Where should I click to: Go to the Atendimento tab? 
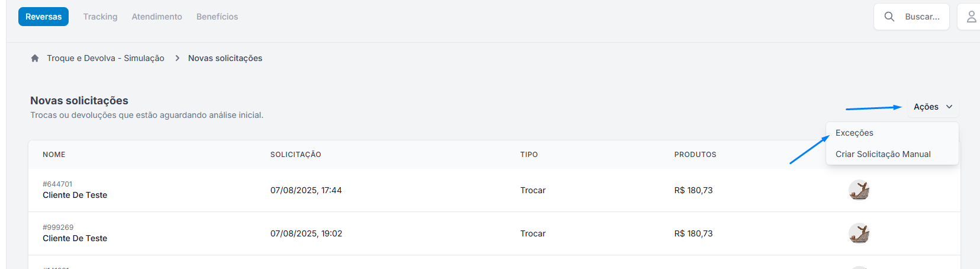[x=157, y=17]
